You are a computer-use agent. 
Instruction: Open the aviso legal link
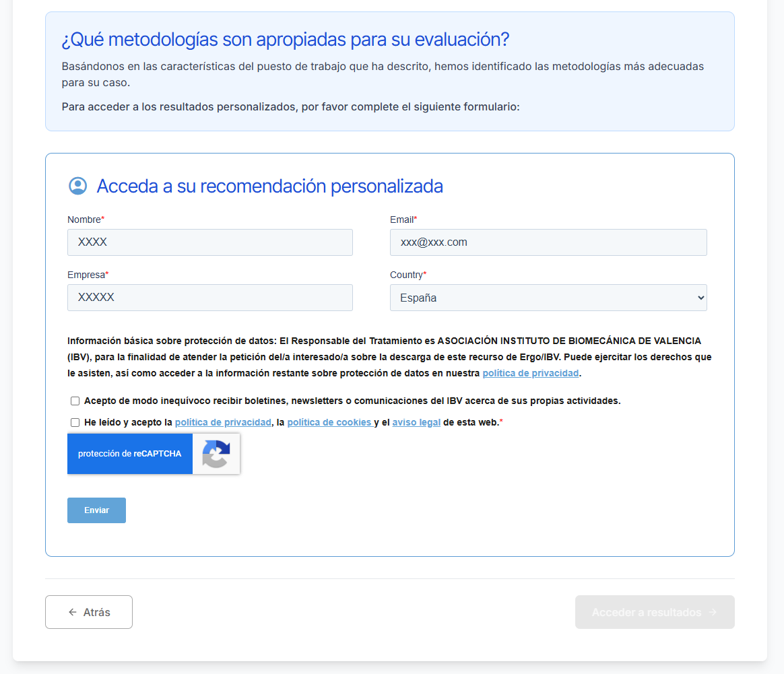tap(416, 422)
